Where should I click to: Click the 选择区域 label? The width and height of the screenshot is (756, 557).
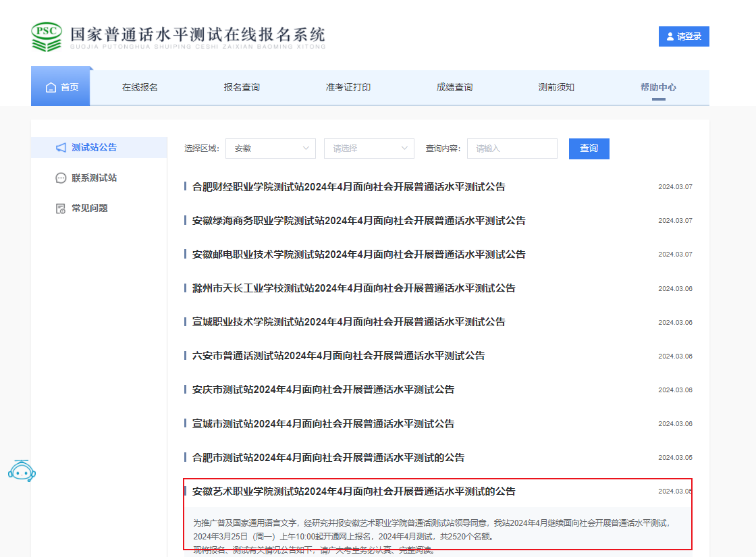point(202,149)
